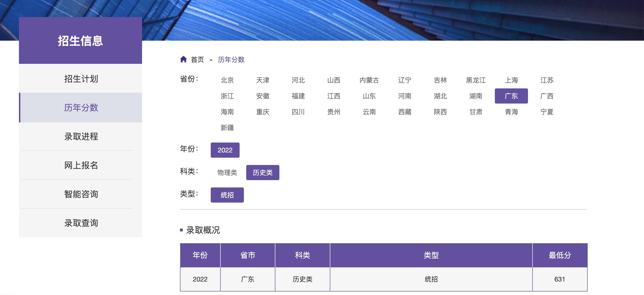This screenshot has width=644, height=295.
Task: Choose 福建 province filter
Action: click(298, 96)
